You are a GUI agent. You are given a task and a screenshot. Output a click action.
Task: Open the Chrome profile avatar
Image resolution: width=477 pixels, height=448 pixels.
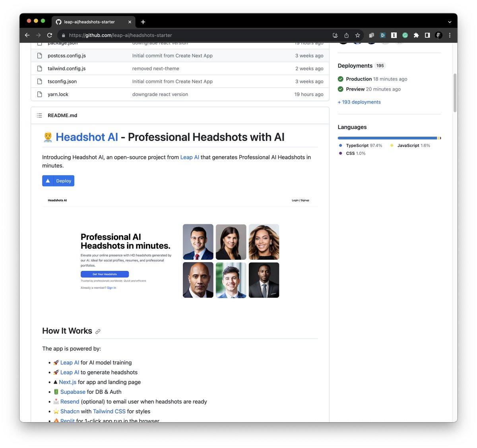coord(438,35)
